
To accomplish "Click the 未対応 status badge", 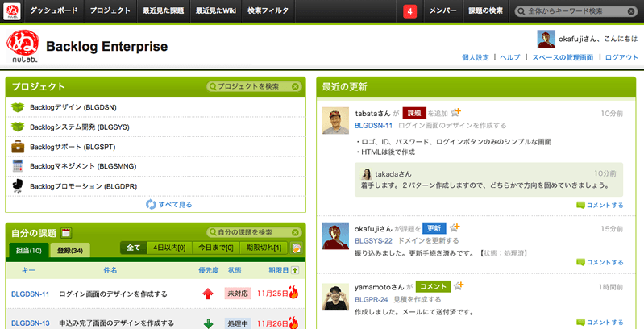I will pyautogui.click(x=238, y=294).
